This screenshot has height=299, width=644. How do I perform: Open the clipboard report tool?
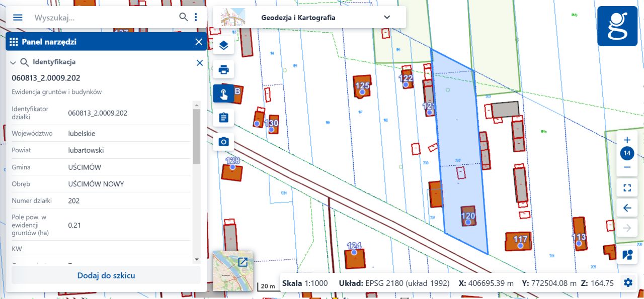[224, 118]
